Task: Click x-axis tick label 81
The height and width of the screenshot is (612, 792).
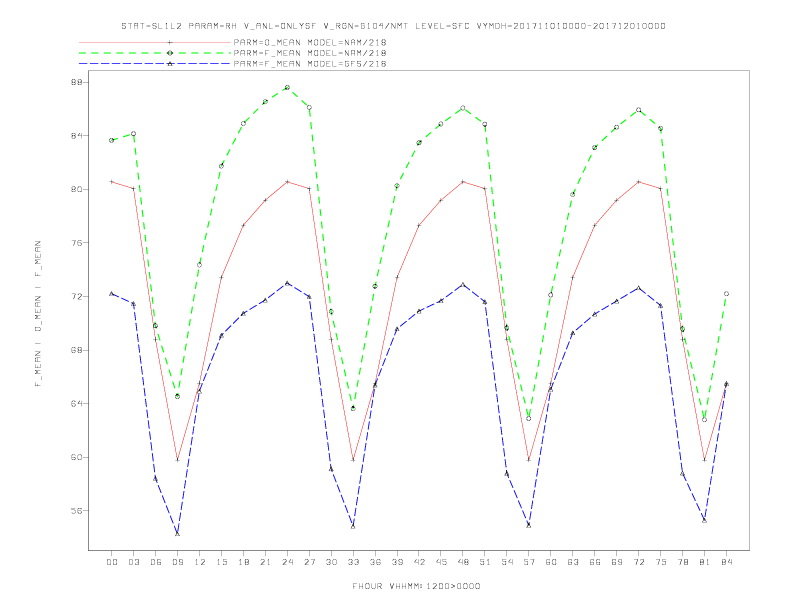Action: coord(705,562)
